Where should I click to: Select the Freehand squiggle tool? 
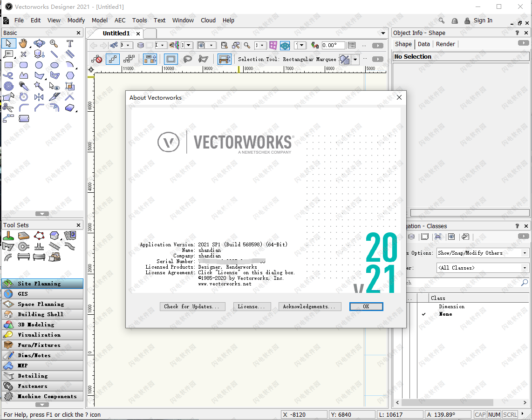pos(8,75)
